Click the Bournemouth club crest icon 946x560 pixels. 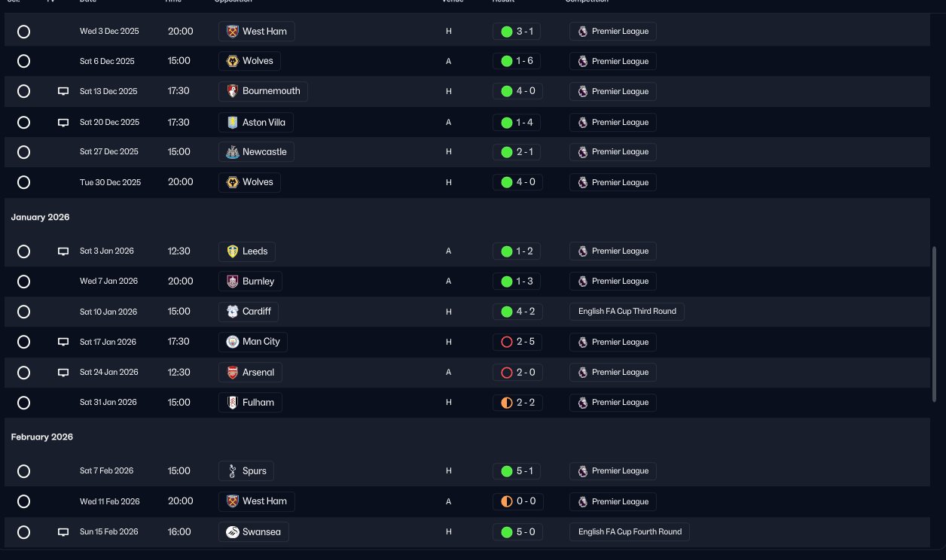pos(232,91)
